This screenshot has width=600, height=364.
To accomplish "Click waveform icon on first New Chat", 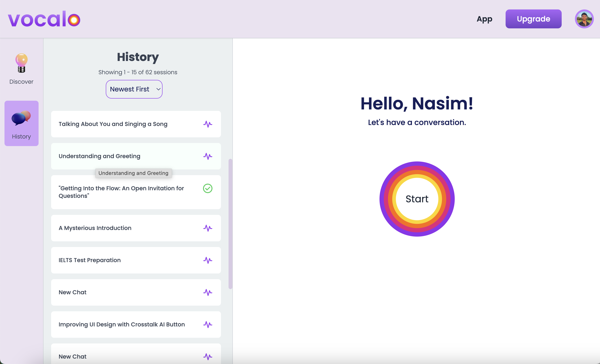I will (x=208, y=292).
